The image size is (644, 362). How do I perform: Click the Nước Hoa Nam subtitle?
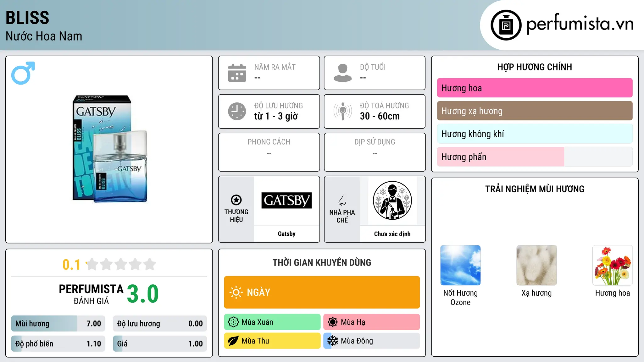pos(44,36)
